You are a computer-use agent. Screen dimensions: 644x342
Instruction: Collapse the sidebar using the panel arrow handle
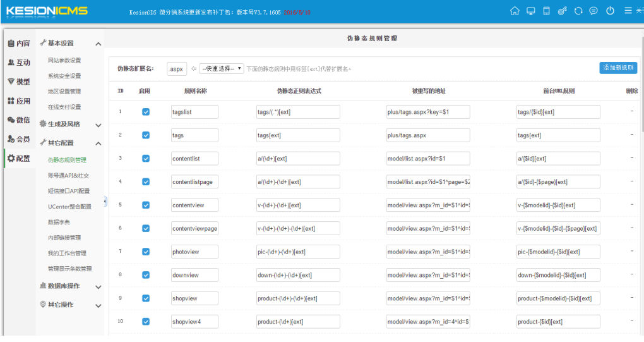[105, 202]
